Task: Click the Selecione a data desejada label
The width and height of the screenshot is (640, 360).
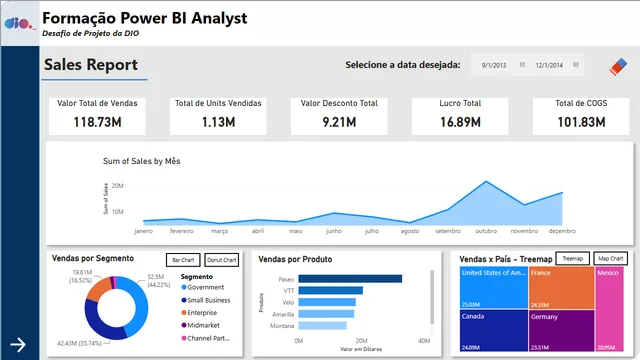Action: pyautogui.click(x=403, y=65)
